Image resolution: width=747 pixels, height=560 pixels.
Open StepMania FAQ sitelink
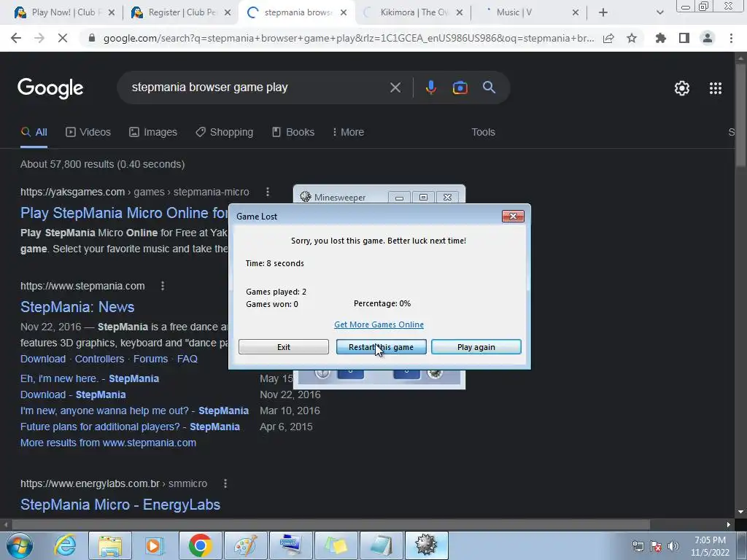click(187, 359)
